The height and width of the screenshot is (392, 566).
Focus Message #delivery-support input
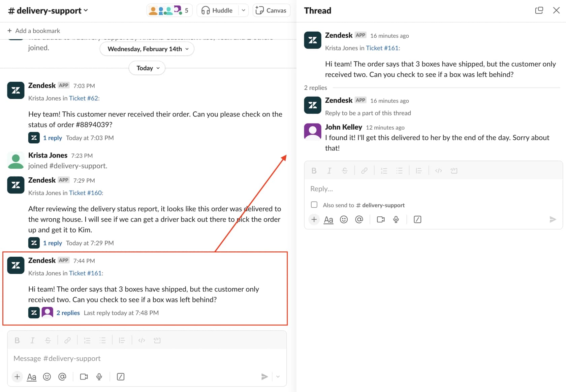click(x=147, y=359)
